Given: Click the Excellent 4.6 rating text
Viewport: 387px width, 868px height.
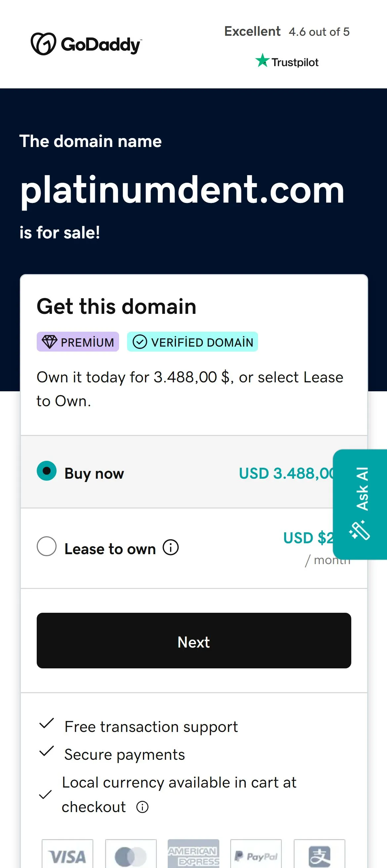Looking at the screenshot, I should (287, 32).
